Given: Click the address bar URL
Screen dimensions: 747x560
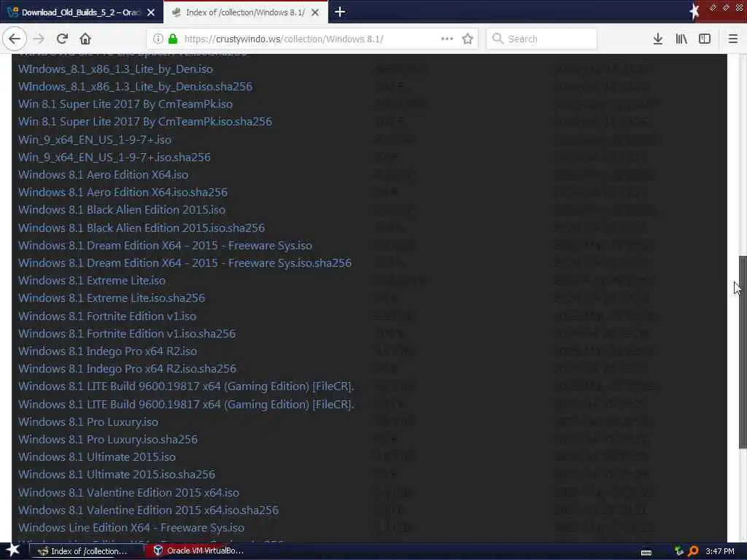Looking at the screenshot, I should click(284, 39).
